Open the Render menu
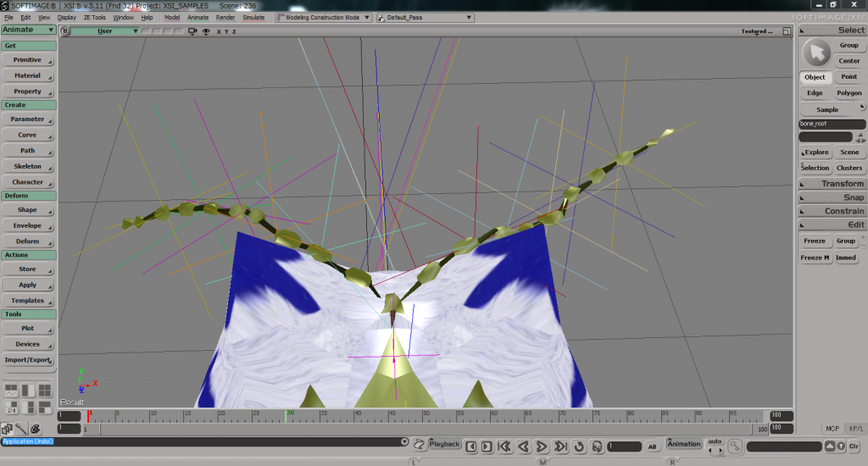The image size is (868, 466). coord(225,18)
